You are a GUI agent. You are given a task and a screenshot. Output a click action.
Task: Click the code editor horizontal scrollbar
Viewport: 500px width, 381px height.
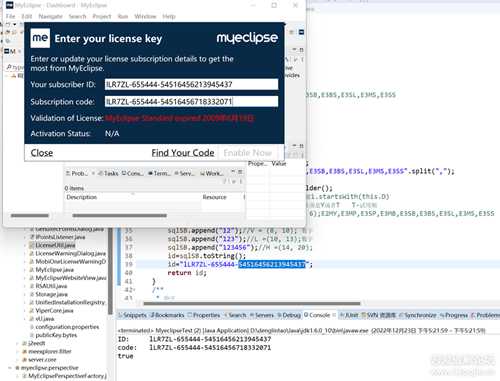click(x=252, y=303)
